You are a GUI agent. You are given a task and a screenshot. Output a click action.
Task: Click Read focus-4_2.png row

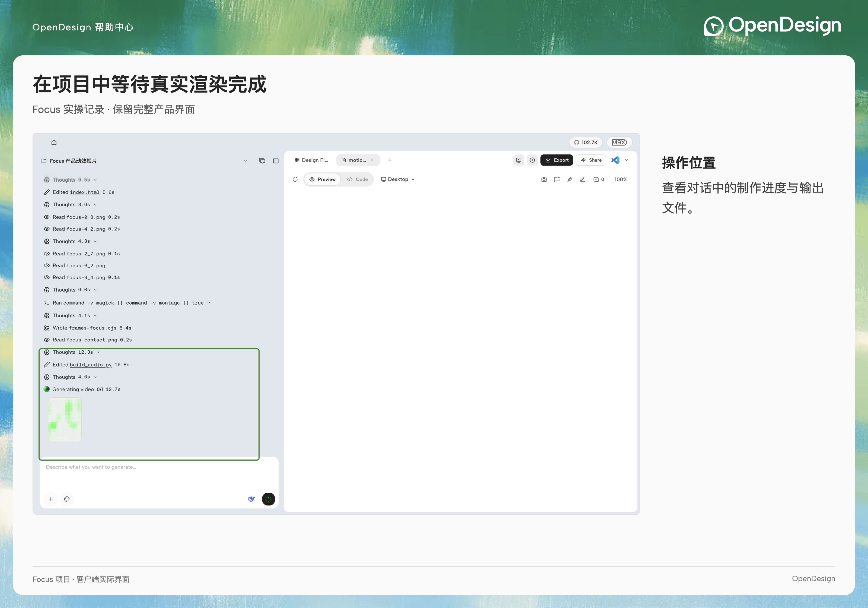pyautogui.click(x=82, y=229)
